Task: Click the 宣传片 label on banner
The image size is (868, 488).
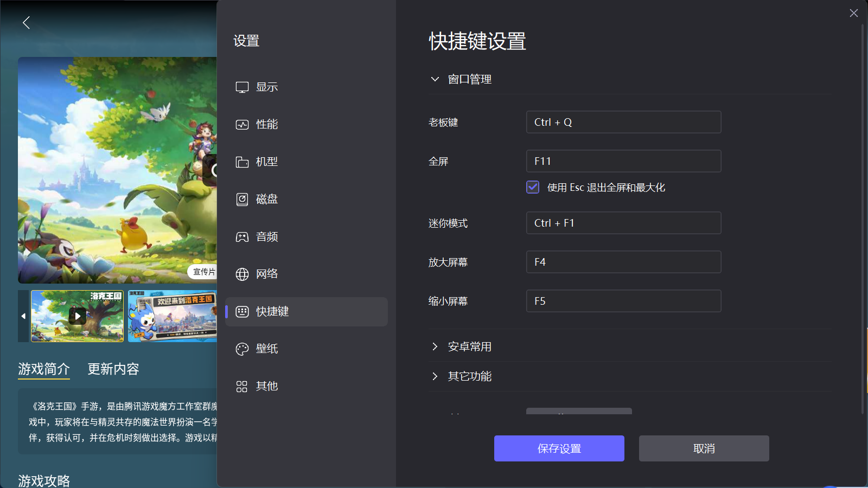Action: coord(204,272)
